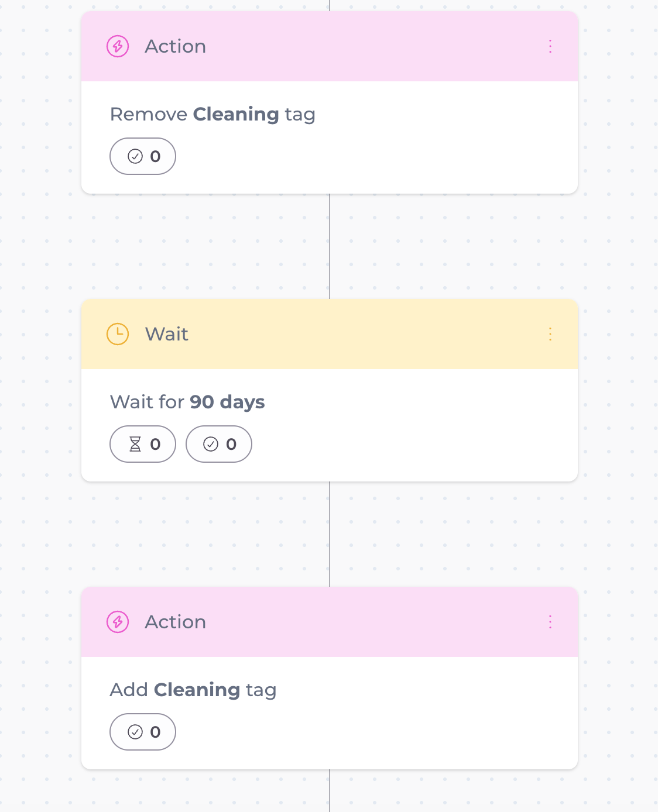Click lightning icon on Remove Cleaning action
This screenshot has height=812, width=658.
tap(118, 46)
